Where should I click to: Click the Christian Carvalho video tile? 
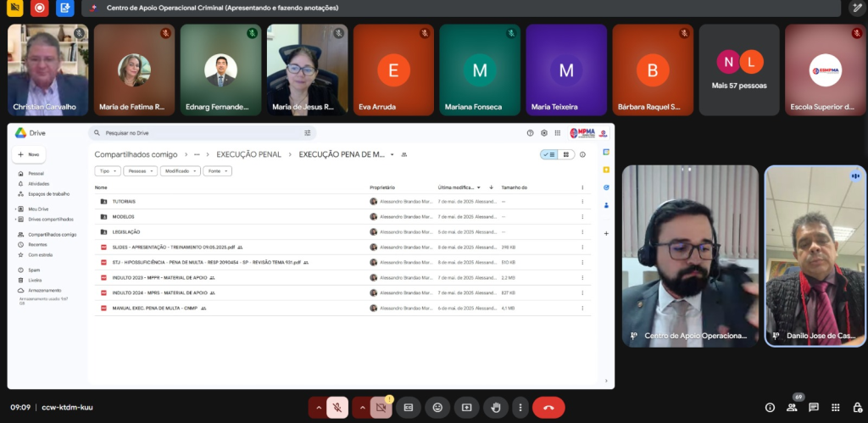pos(47,70)
